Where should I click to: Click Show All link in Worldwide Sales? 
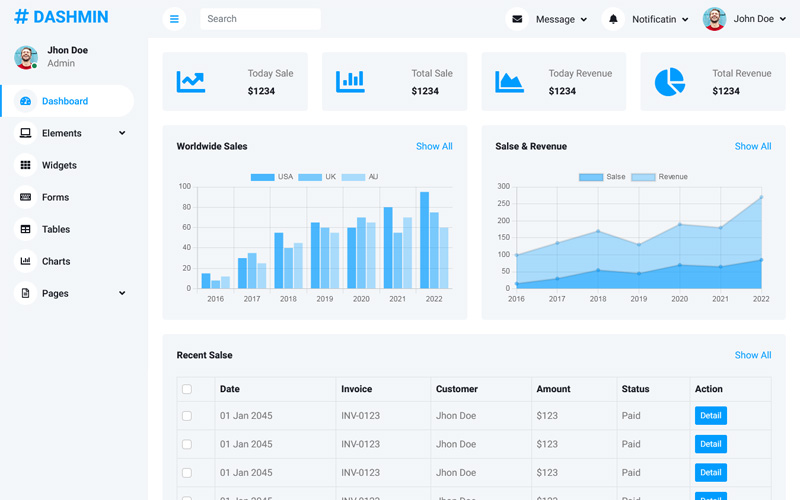point(434,146)
